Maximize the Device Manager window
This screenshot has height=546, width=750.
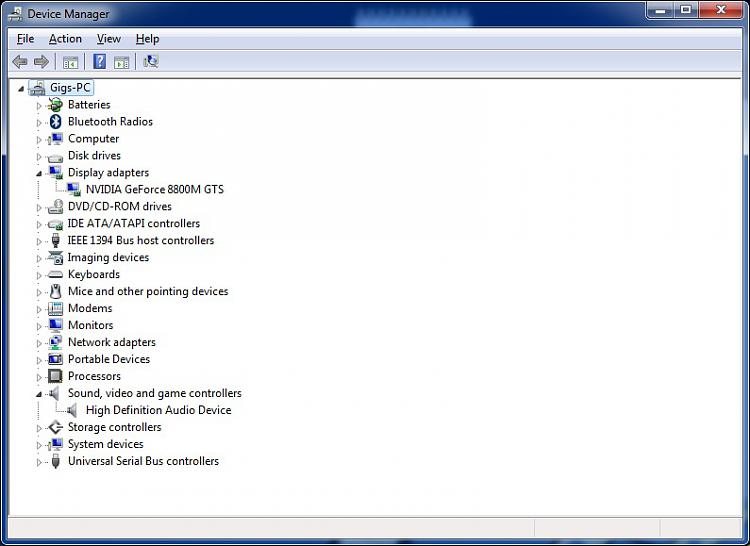point(686,10)
